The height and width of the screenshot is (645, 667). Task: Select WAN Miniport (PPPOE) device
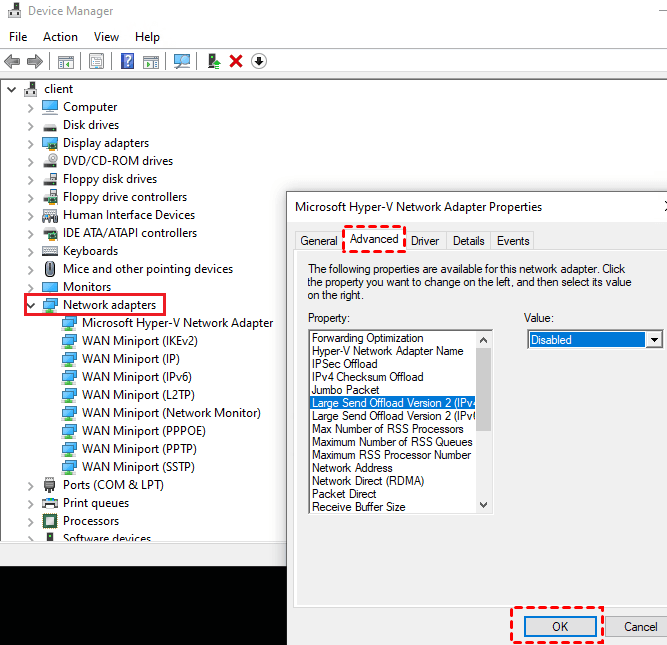pyautogui.click(x=144, y=431)
